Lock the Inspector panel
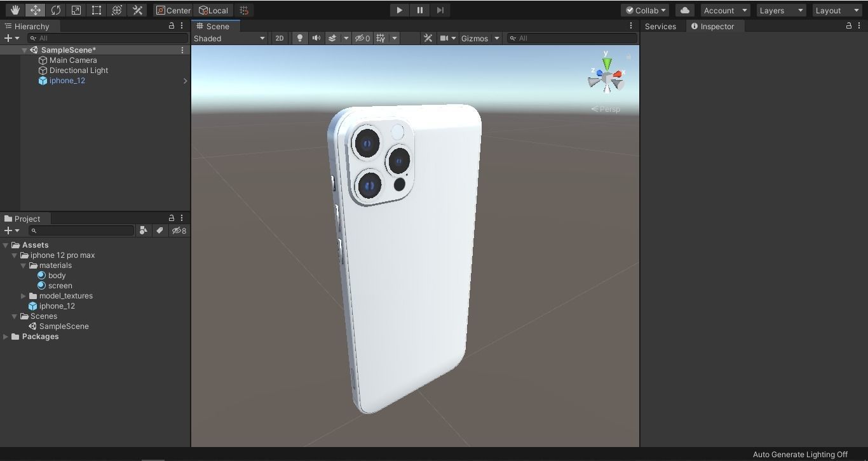 click(848, 26)
